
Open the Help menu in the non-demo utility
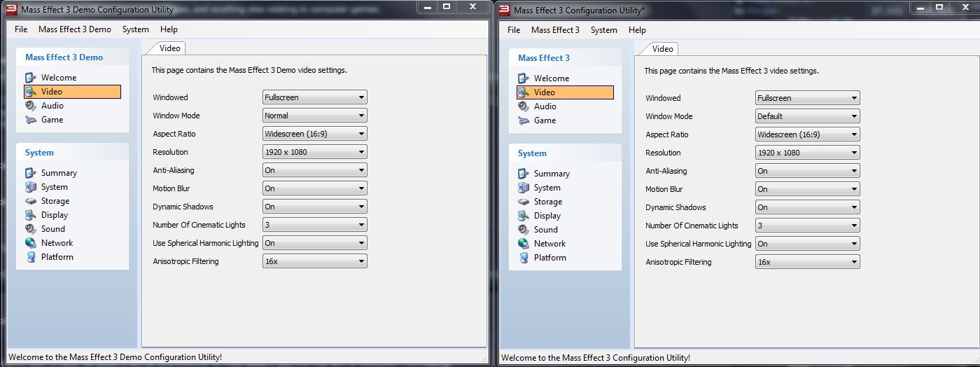coord(637,30)
